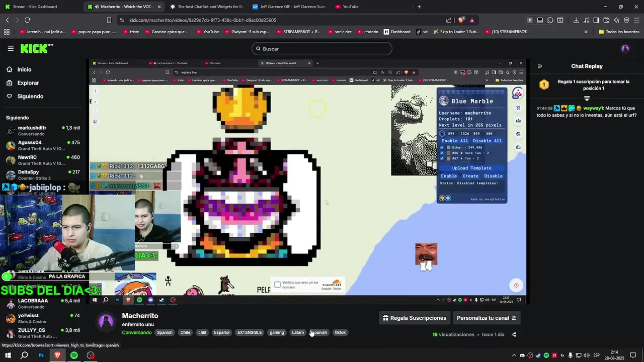Open Aguss04 channel in sidebar
644x362 pixels.
tap(43, 145)
